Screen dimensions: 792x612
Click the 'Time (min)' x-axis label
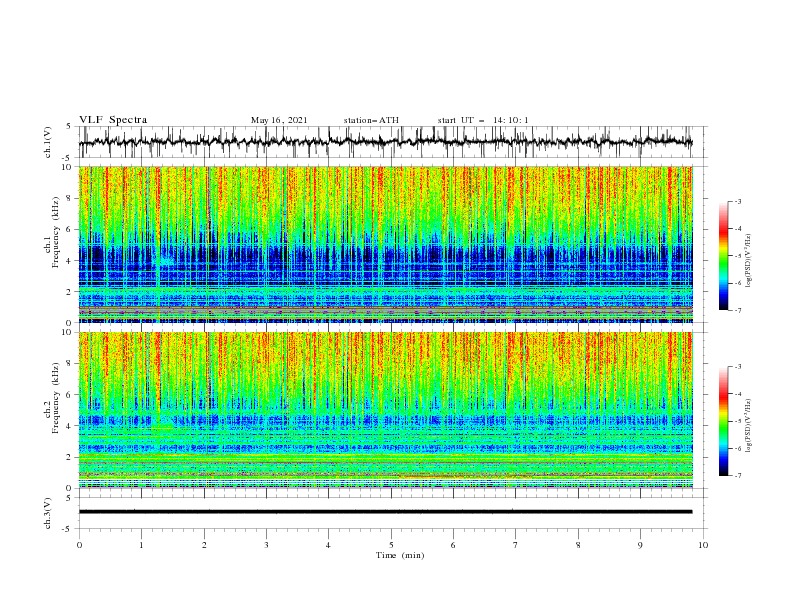pos(400,555)
